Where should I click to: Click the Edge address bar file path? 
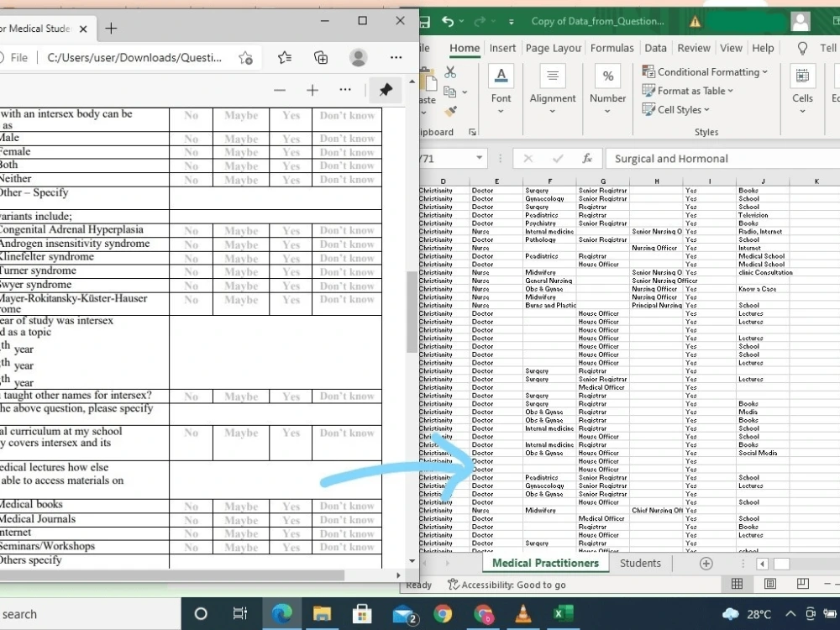(134, 58)
